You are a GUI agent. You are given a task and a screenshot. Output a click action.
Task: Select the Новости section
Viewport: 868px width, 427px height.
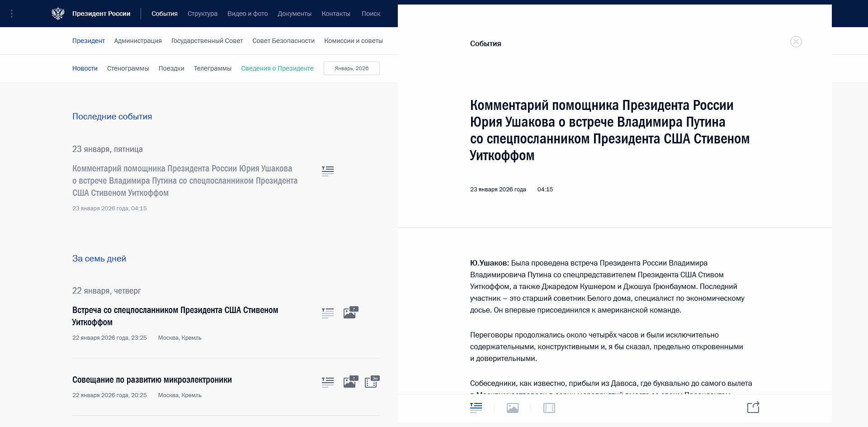click(85, 68)
